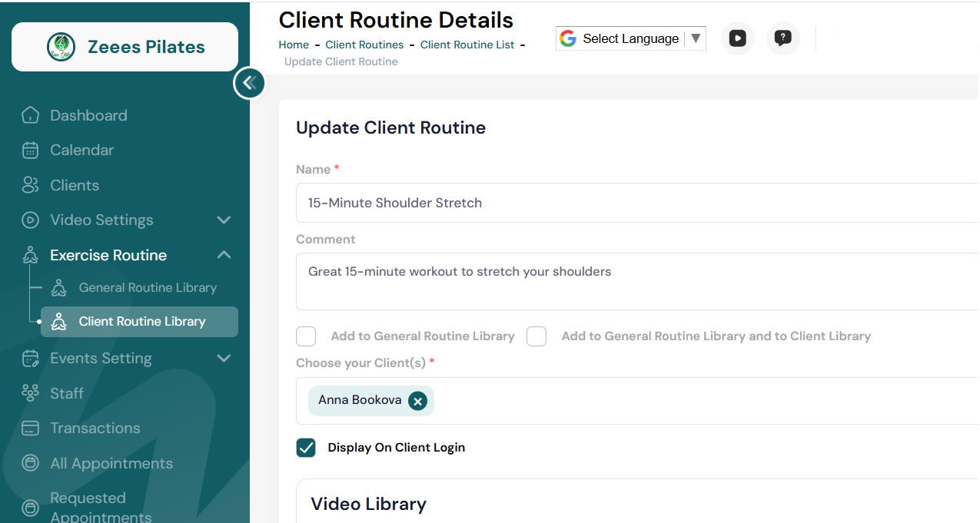Expand the Video Settings submenu chevron
Viewport: 980px width, 523px height.
[x=224, y=220]
